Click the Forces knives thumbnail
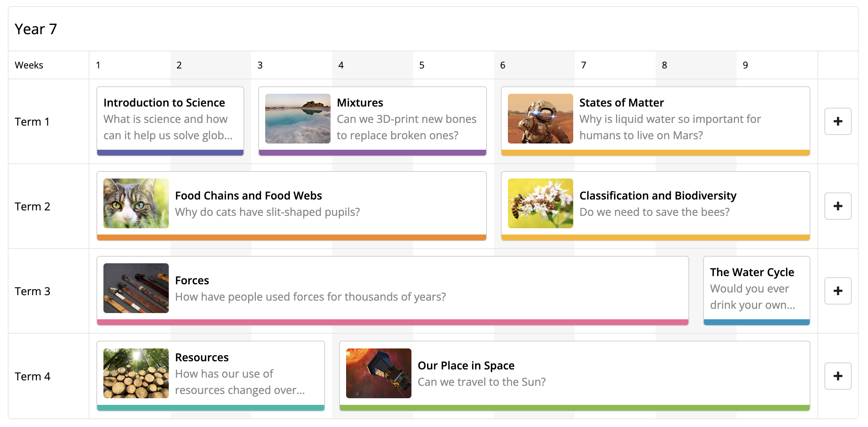The width and height of the screenshot is (868, 427). pos(136,288)
